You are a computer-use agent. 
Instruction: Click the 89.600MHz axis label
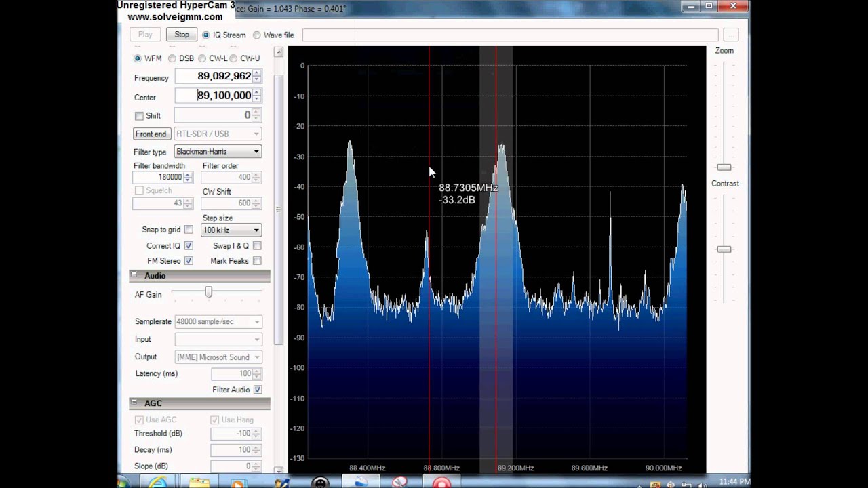(589, 468)
